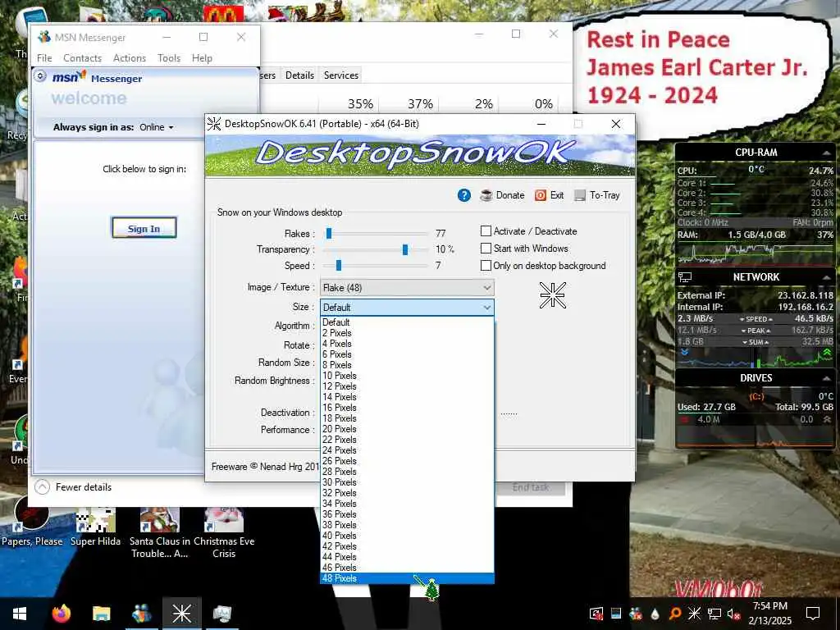The image size is (840, 630).
Task: Click the Flakes slider handle
Action: click(x=329, y=233)
